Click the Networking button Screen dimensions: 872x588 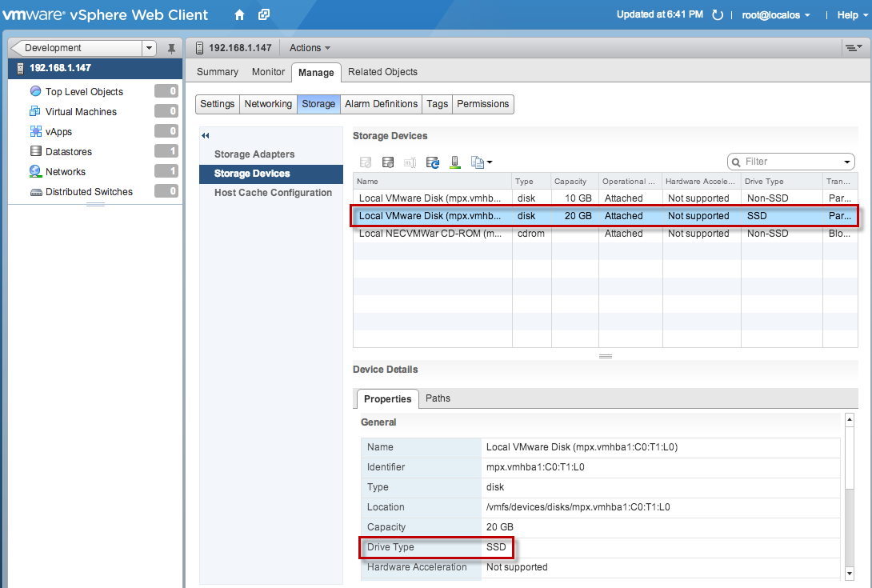268,104
